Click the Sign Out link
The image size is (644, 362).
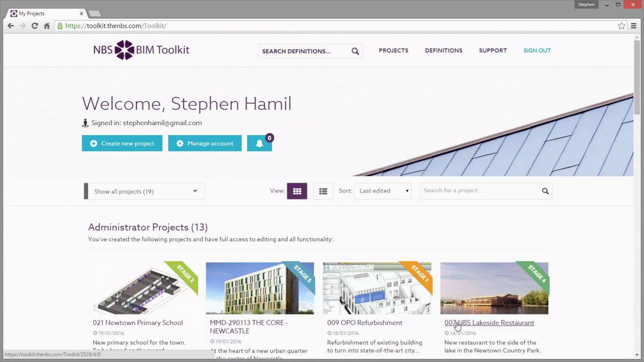click(537, 51)
